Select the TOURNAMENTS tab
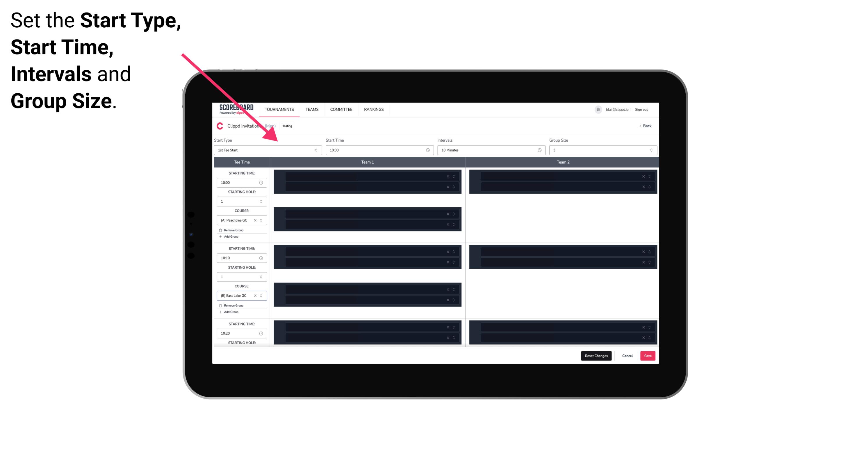The height and width of the screenshot is (467, 868). point(279,109)
